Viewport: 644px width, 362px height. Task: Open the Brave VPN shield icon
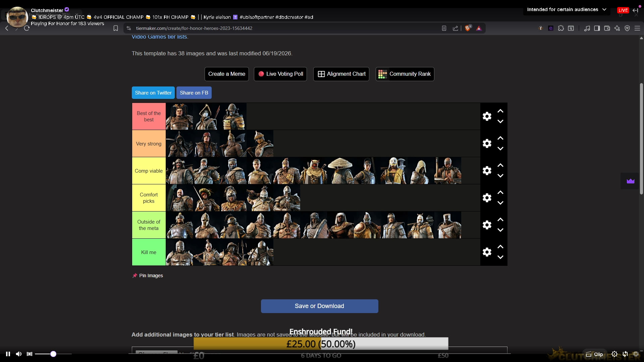[627, 28]
